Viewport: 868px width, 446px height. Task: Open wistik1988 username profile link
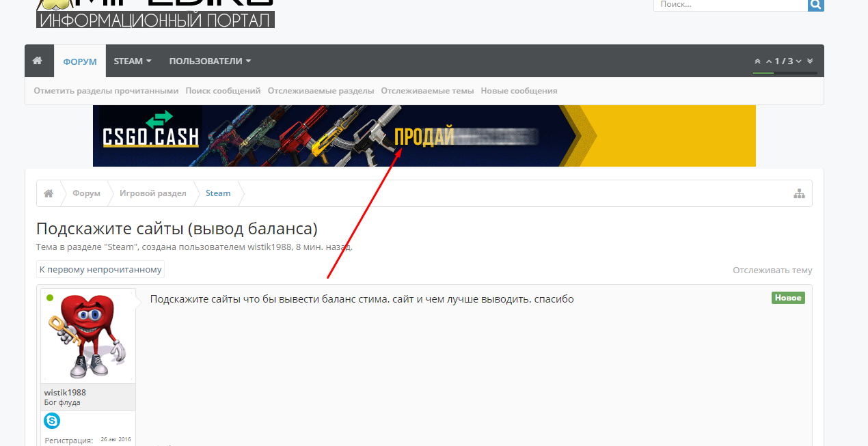click(x=65, y=393)
